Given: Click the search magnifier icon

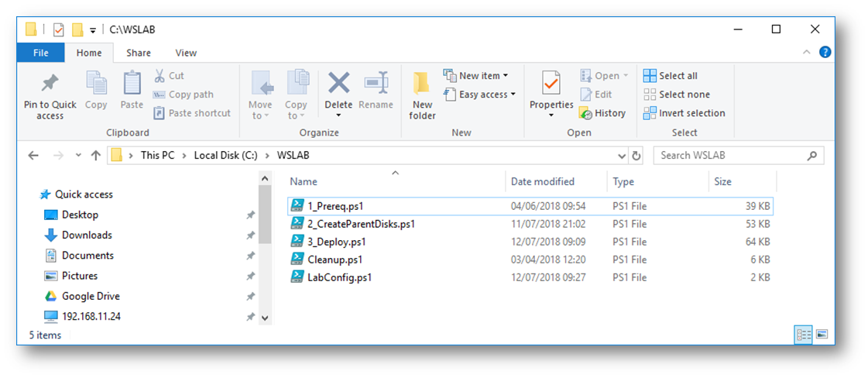Looking at the screenshot, I should [x=812, y=156].
